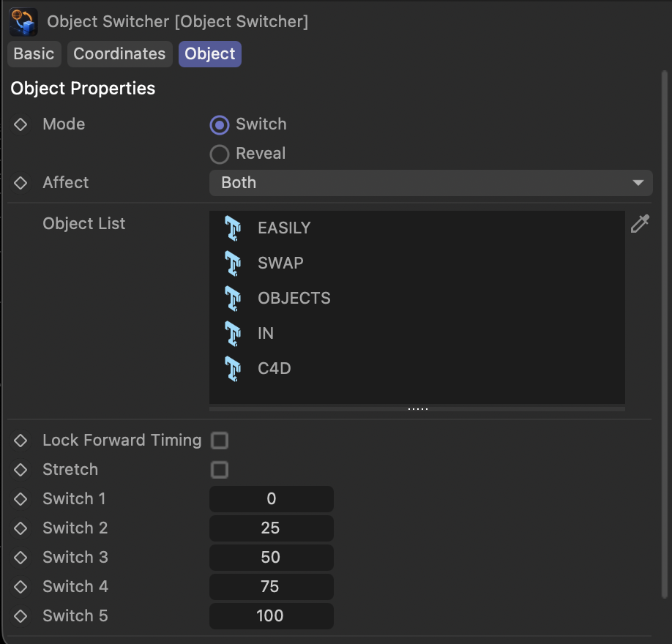
Task: Enable the Lock Forward Timing checkbox
Action: point(220,441)
